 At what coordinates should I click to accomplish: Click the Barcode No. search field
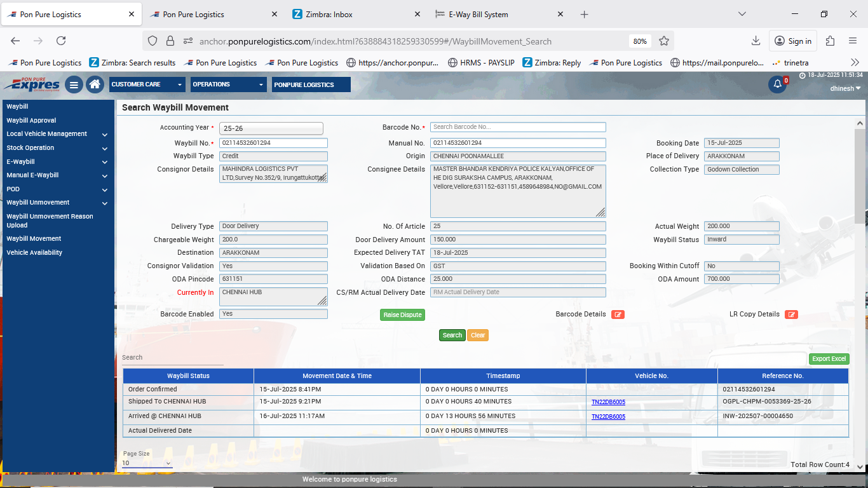(517, 127)
